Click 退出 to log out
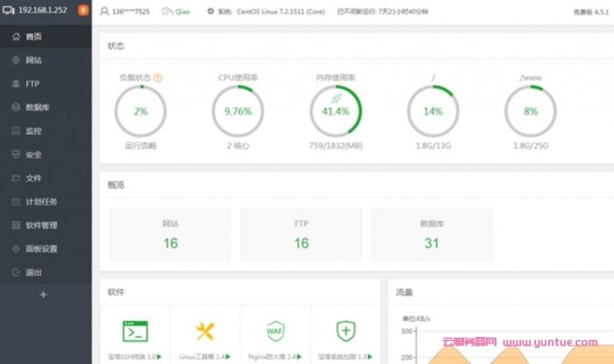The height and width of the screenshot is (364, 614). (32, 273)
